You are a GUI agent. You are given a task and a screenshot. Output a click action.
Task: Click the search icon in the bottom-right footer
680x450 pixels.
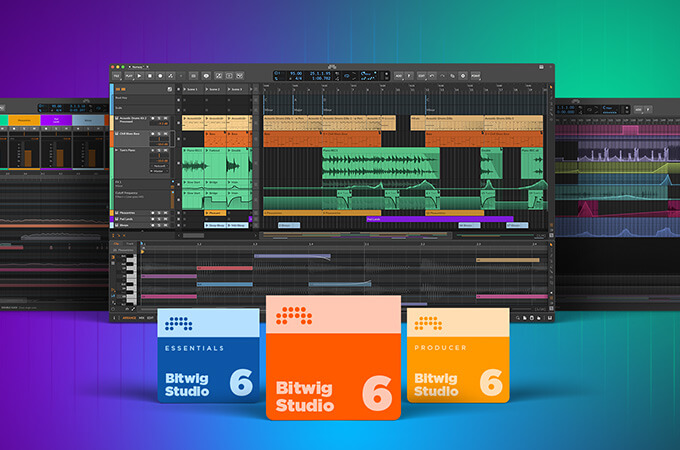tap(518, 318)
